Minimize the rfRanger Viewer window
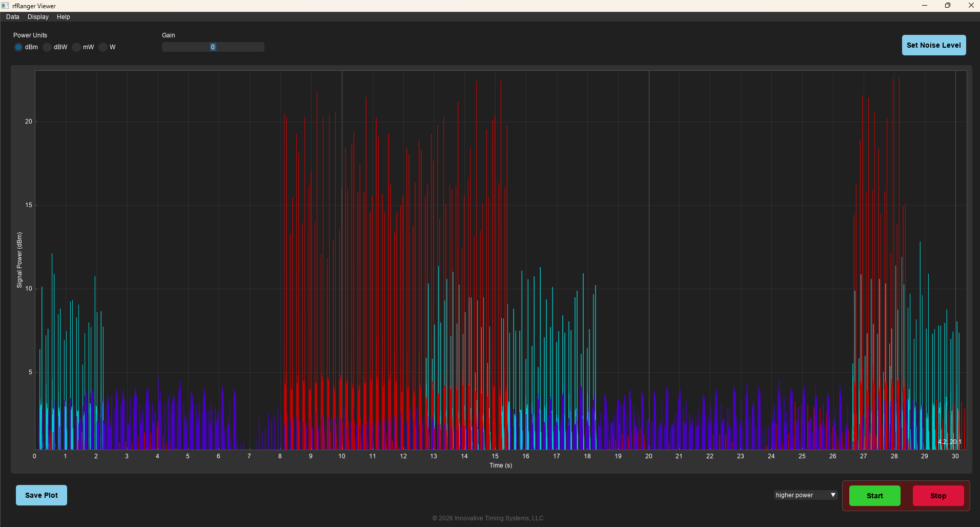Viewport: 980px width, 527px height. coord(925,6)
